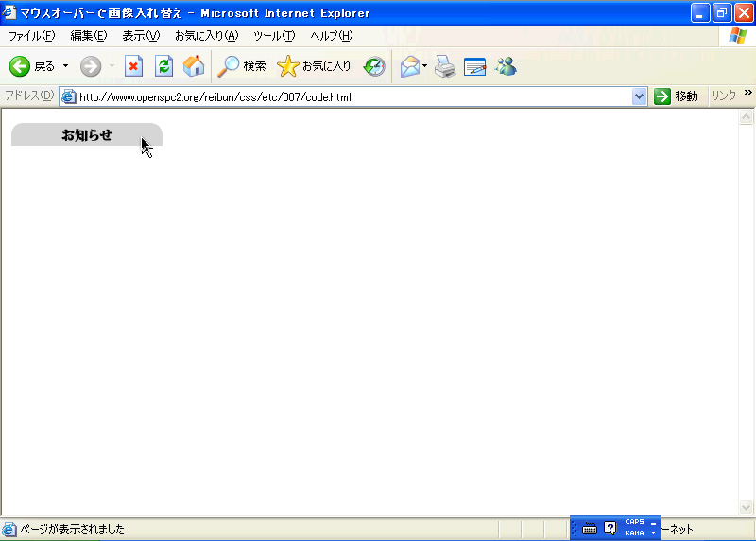Screen dimensions: 756x541
Task: Click the お知らせ banner image
Action: (87, 134)
